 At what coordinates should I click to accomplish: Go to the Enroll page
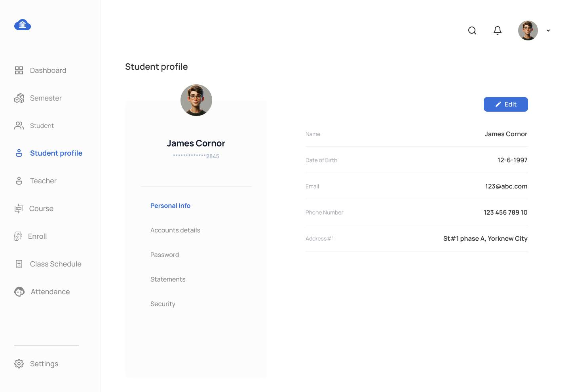tap(38, 236)
